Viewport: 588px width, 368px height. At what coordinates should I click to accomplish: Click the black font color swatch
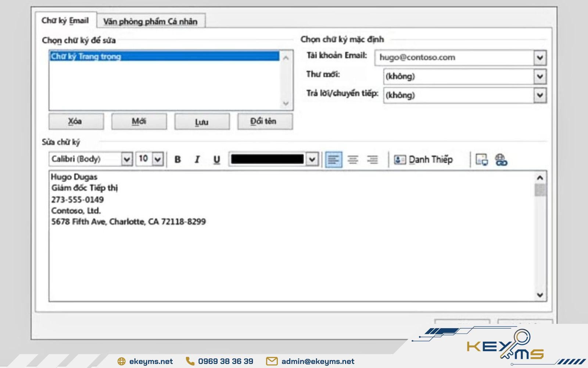(267, 159)
